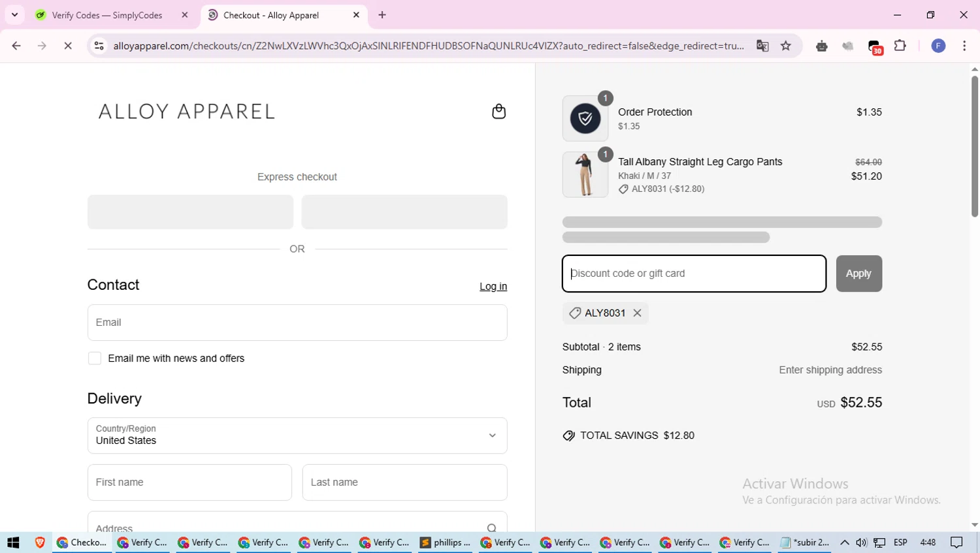
Task: View site information icon in address bar
Action: pyautogui.click(x=99, y=46)
